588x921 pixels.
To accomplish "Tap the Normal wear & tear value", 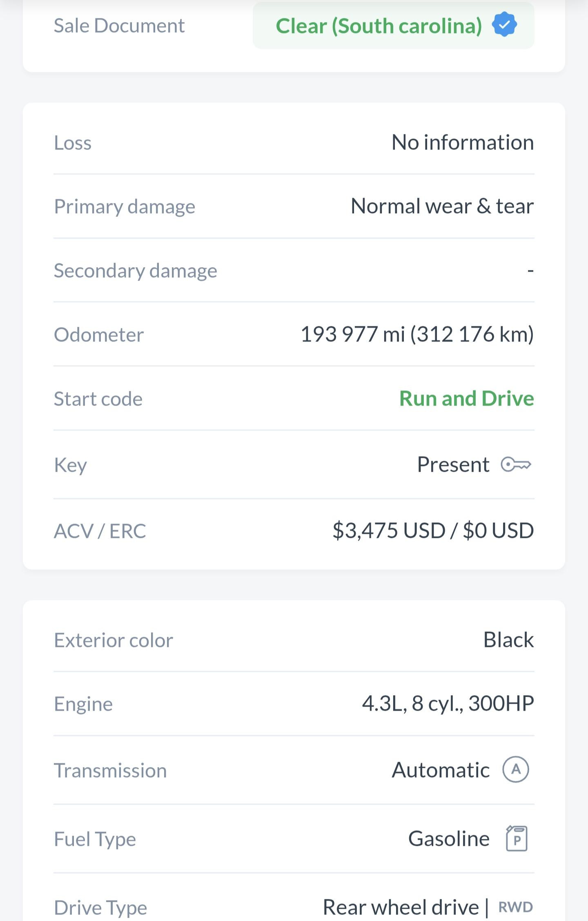I will tap(442, 206).
